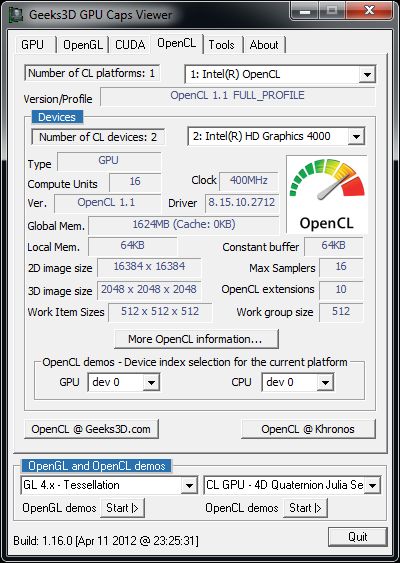Click the OpenCL gauge logo image
Screen dimensions: 400x563
(x=326, y=194)
